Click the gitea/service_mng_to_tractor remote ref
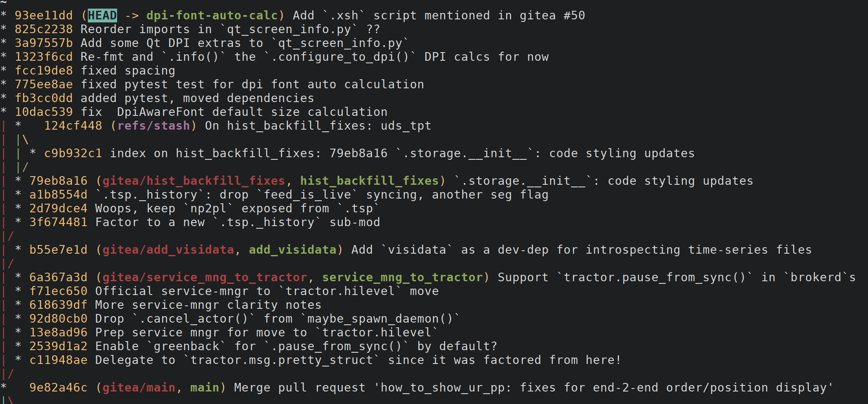The width and height of the screenshot is (868, 404). pyautogui.click(x=205, y=277)
